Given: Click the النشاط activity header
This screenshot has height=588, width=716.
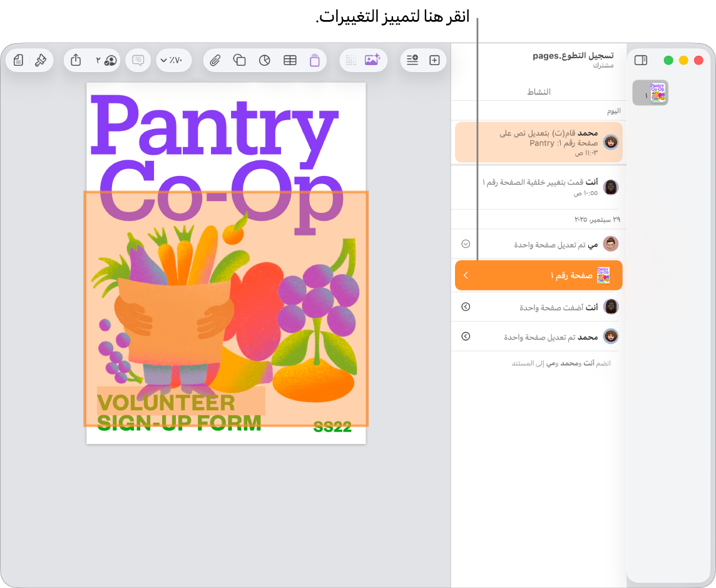Looking at the screenshot, I should (539, 92).
